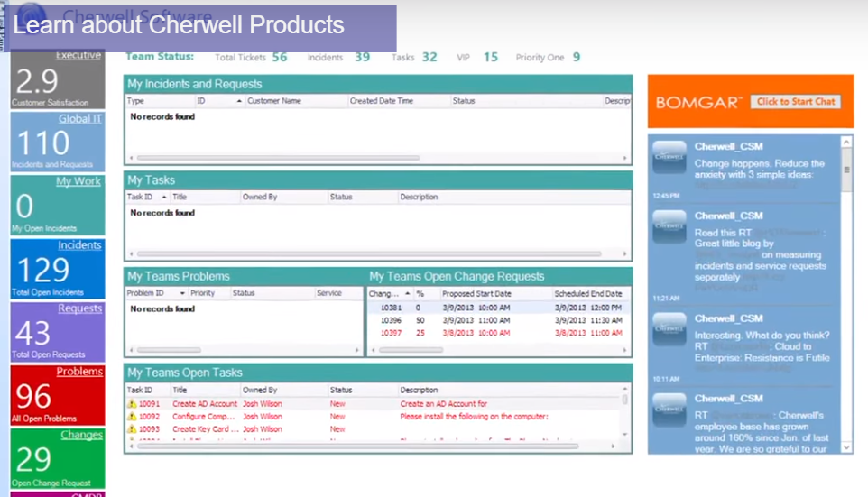This screenshot has height=497, width=868.
Task: Click warning icon for task 10092
Action: point(132,416)
